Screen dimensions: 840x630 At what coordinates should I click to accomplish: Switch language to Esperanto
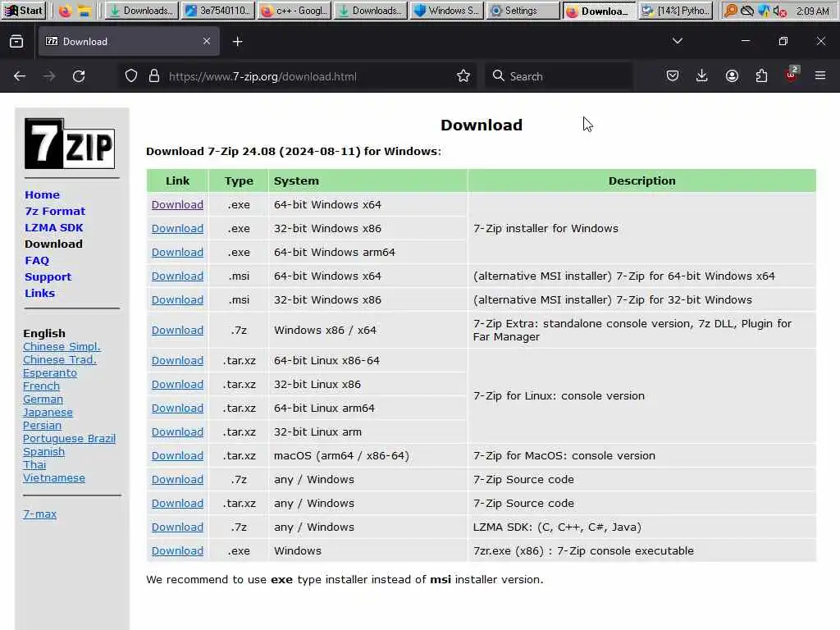tap(50, 373)
